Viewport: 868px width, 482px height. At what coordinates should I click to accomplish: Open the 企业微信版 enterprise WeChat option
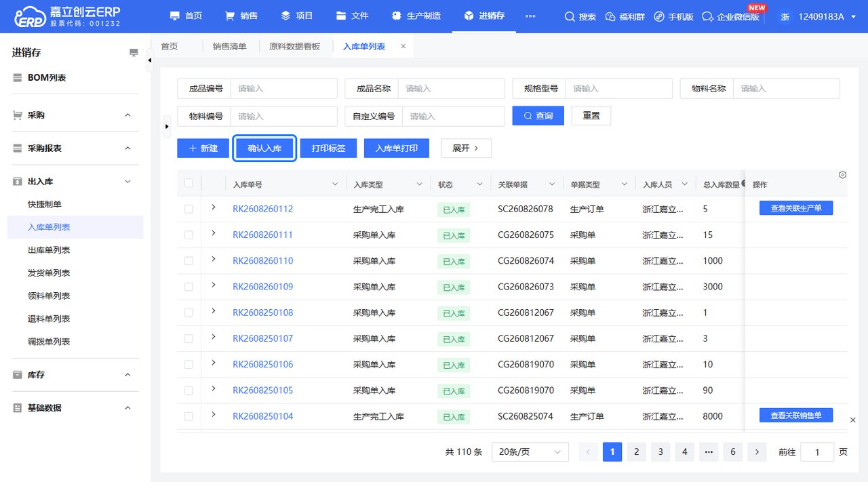tap(730, 16)
